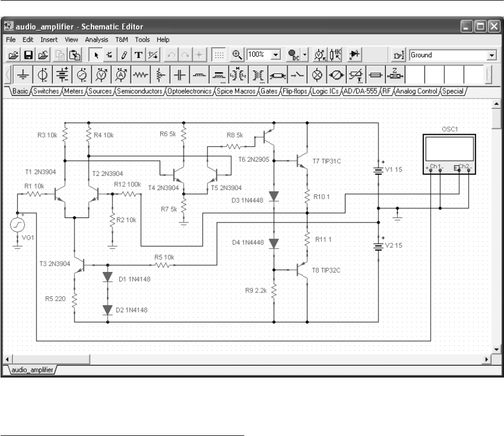
Task: Pick the resistor component icon
Action: tap(141, 75)
